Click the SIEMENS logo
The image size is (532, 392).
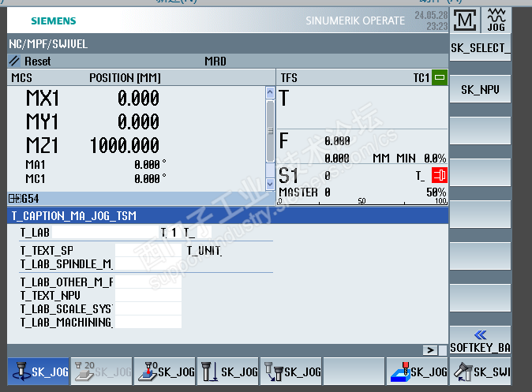coord(54,21)
